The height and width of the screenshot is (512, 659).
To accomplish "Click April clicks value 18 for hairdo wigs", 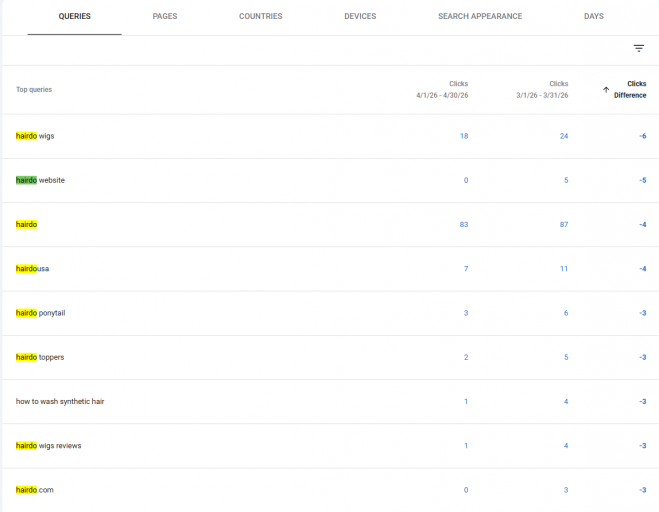I will (x=464, y=136).
